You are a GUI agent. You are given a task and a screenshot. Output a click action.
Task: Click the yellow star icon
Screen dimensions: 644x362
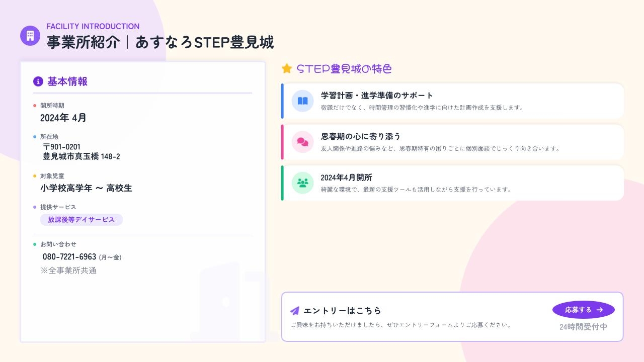click(287, 69)
